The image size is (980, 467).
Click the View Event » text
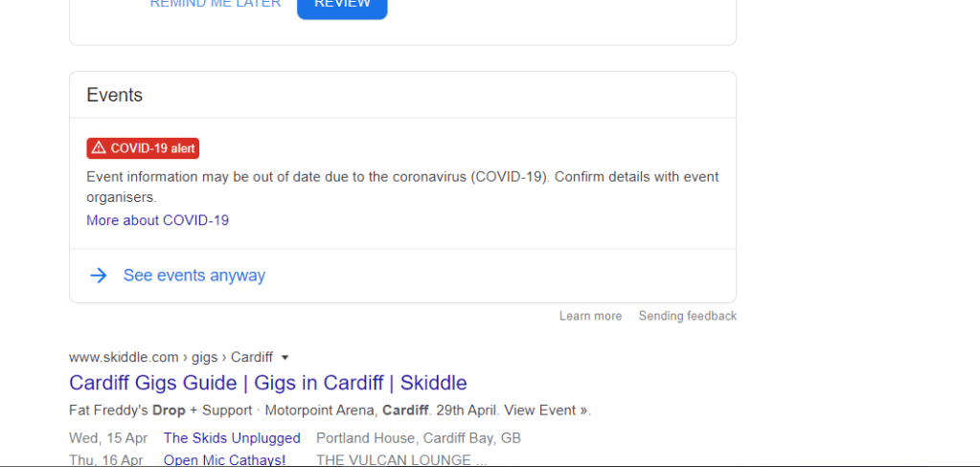pos(546,411)
